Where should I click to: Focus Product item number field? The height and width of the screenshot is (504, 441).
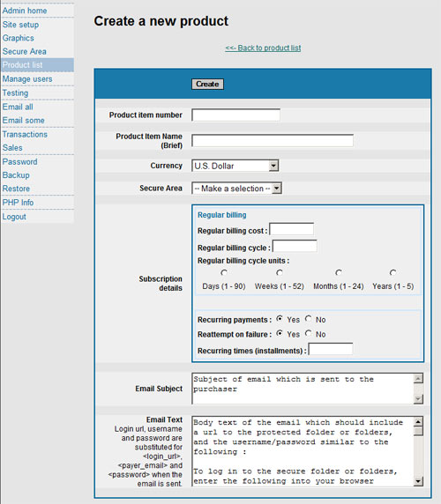tap(235, 115)
